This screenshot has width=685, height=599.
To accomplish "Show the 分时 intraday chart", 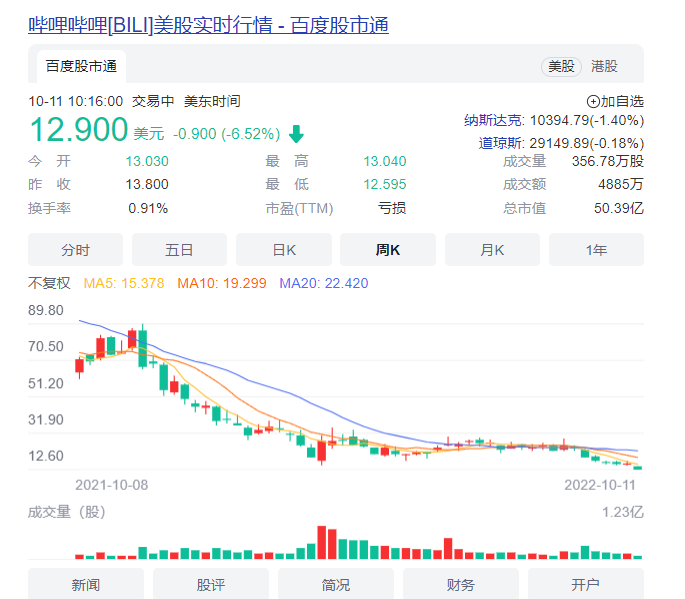I will click(75, 250).
